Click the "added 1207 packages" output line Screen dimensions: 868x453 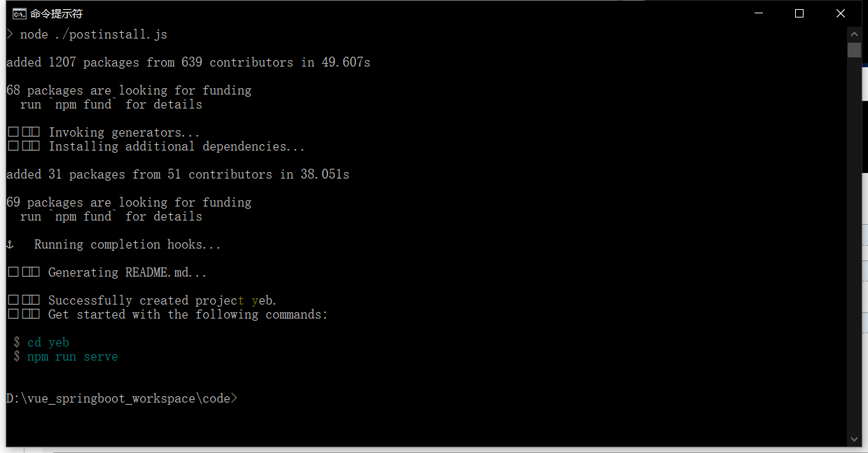pos(188,62)
